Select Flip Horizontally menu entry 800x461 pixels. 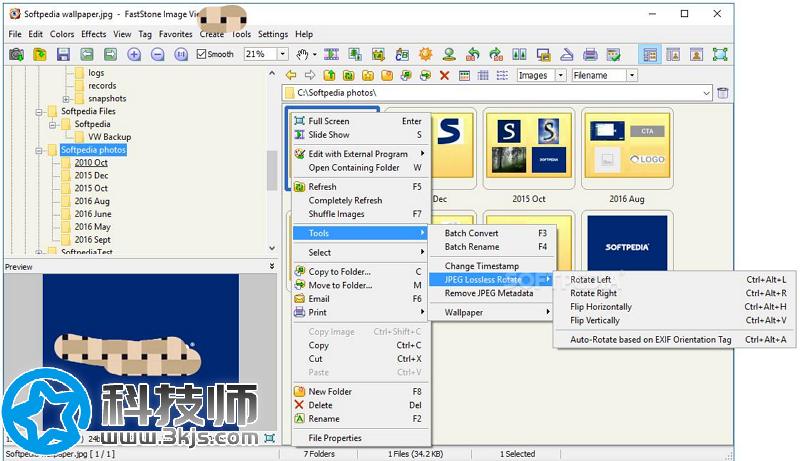(x=675, y=307)
